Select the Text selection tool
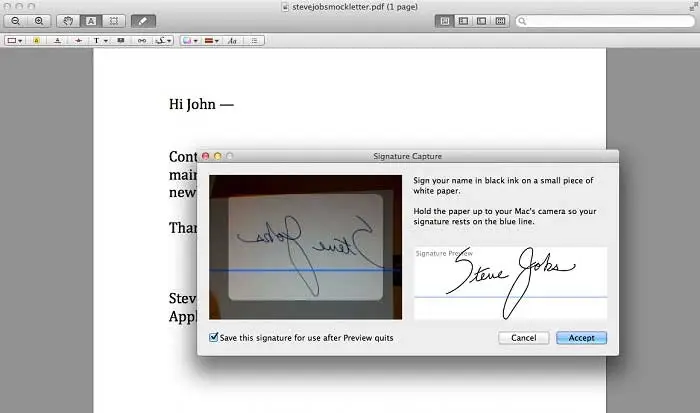700x413 pixels. (91, 21)
